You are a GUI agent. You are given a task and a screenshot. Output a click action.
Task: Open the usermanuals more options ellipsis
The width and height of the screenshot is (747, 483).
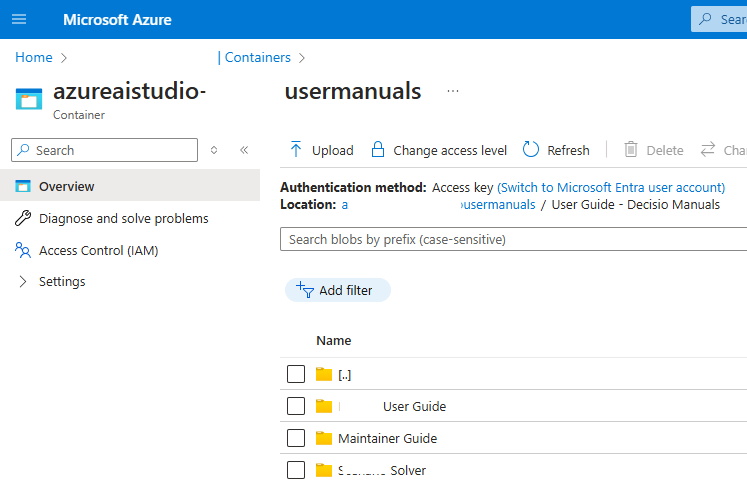click(453, 91)
